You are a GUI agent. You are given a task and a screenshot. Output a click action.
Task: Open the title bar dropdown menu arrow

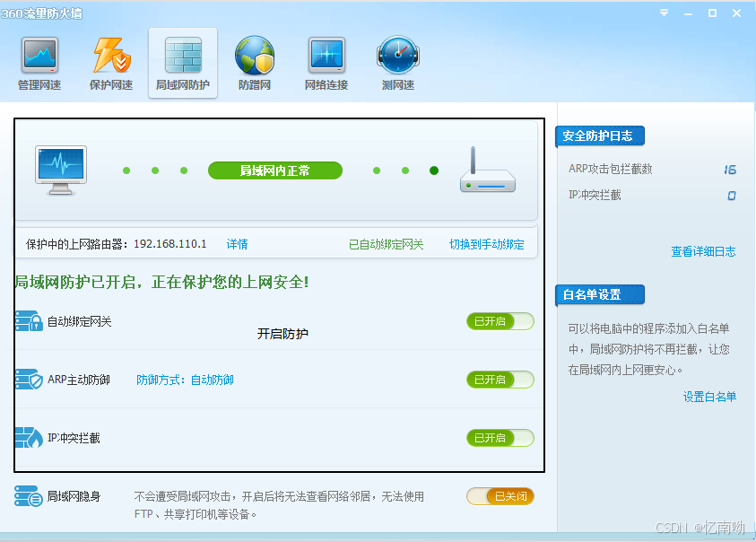coord(664,13)
